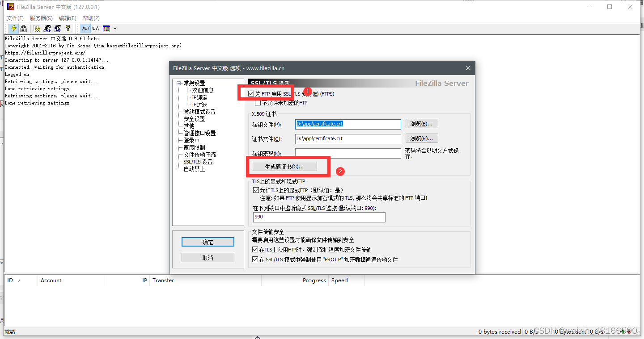
Task: Toggle the 不允许未加密的FTP checkbox
Action: [x=258, y=103]
